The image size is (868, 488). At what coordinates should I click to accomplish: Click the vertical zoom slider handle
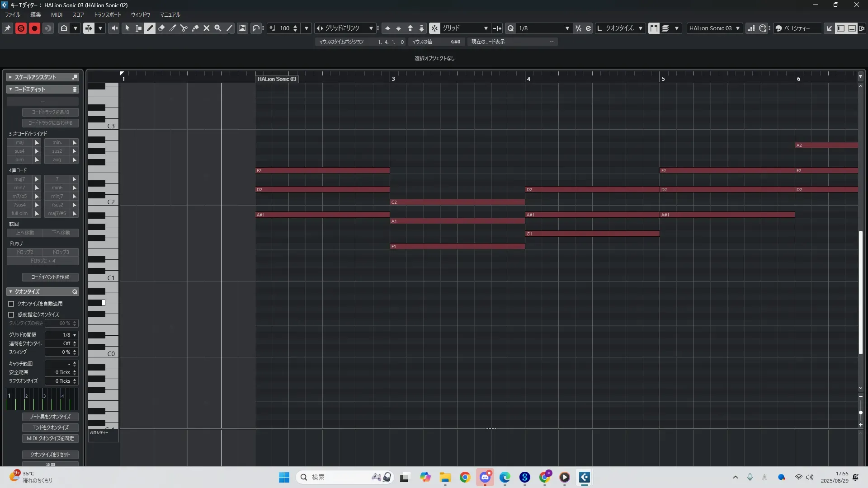point(861,413)
